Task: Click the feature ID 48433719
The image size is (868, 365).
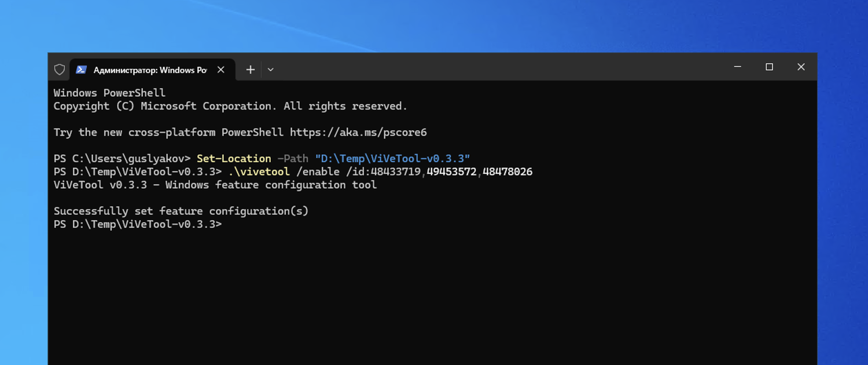Action: pyautogui.click(x=395, y=171)
